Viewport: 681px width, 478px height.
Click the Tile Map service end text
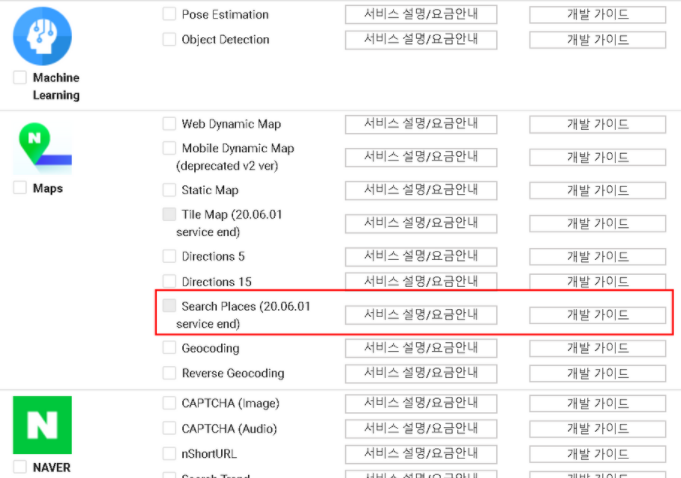(229, 223)
